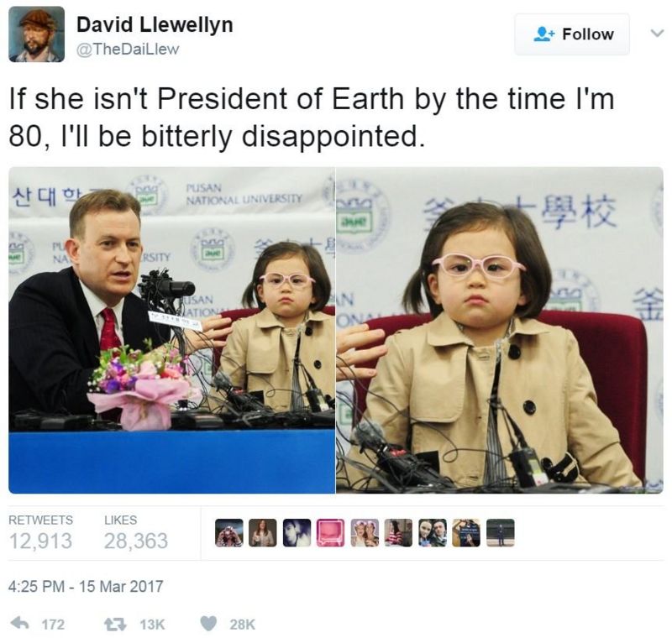Open the right close-up girl photo
Image resolution: width=672 pixels, height=638 pixels.
(x=500, y=330)
